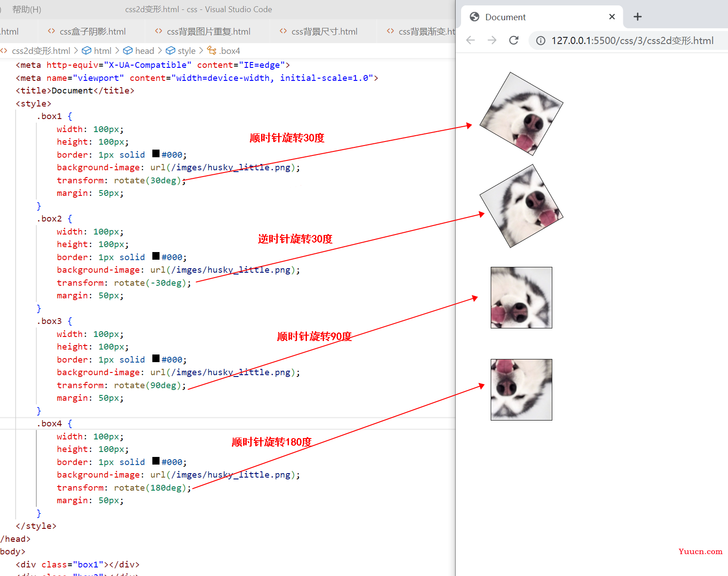The image size is (728, 576).
Task: Click the globe favicon on Document tab
Action: (475, 17)
